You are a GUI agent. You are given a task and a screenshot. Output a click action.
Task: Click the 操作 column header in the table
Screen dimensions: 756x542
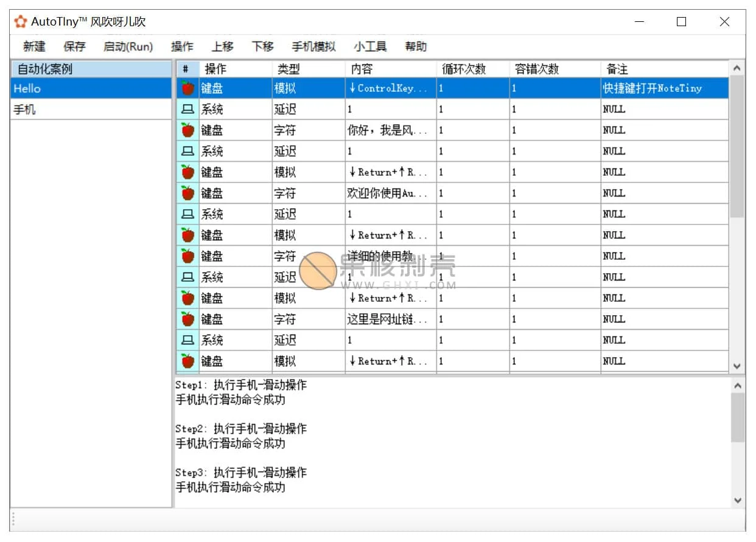point(236,69)
